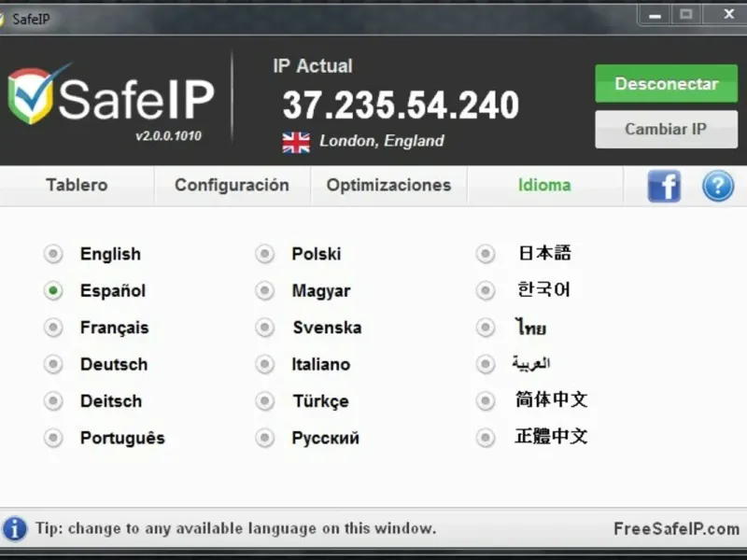Viewport: 747px width, 560px height.
Task: Select Türkçe language option
Action: pyautogui.click(x=265, y=401)
